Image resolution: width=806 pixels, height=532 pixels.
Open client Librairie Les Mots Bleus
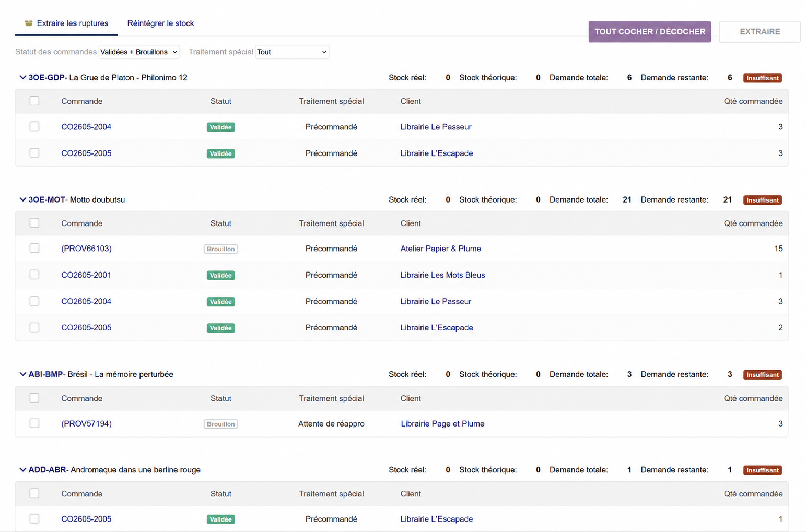click(442, 275)
